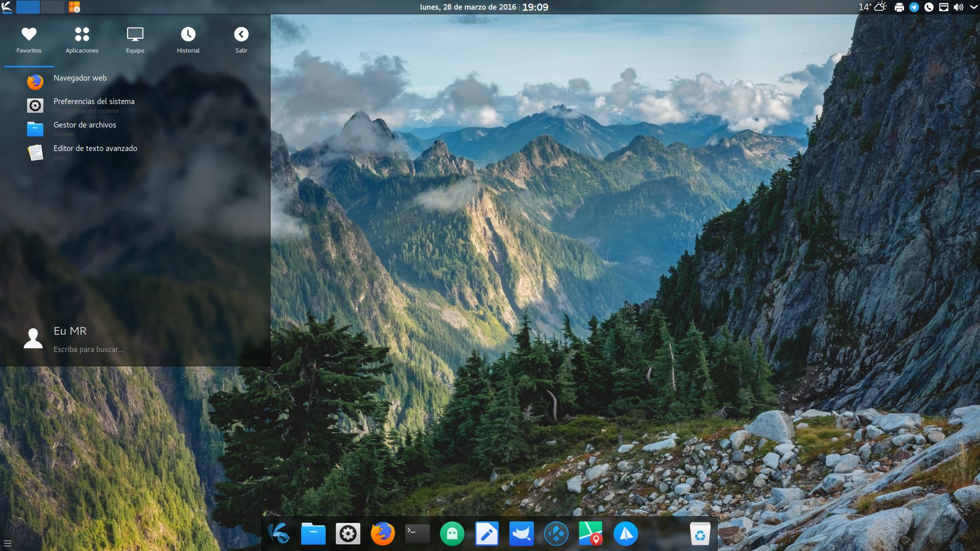Switch to the first virtual desktop in the pager
Screen dimensions: 980x551
click(28, 7)
